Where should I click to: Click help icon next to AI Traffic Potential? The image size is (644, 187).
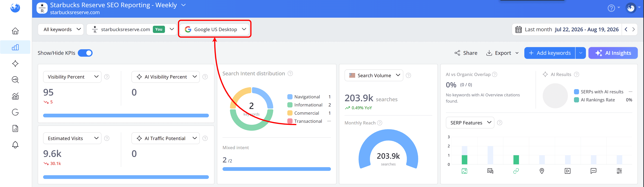tap(205, 138)
